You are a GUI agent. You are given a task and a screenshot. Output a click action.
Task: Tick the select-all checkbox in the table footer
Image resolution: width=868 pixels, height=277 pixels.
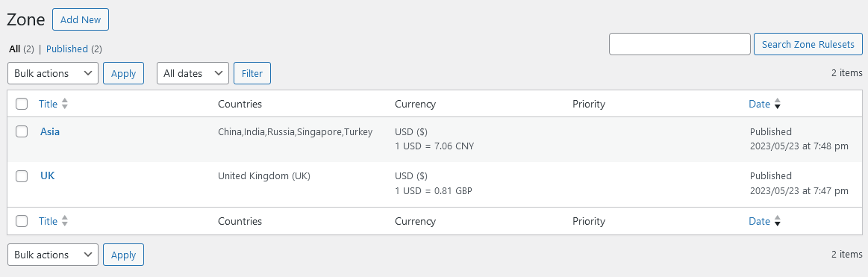[x=22, y=221]
